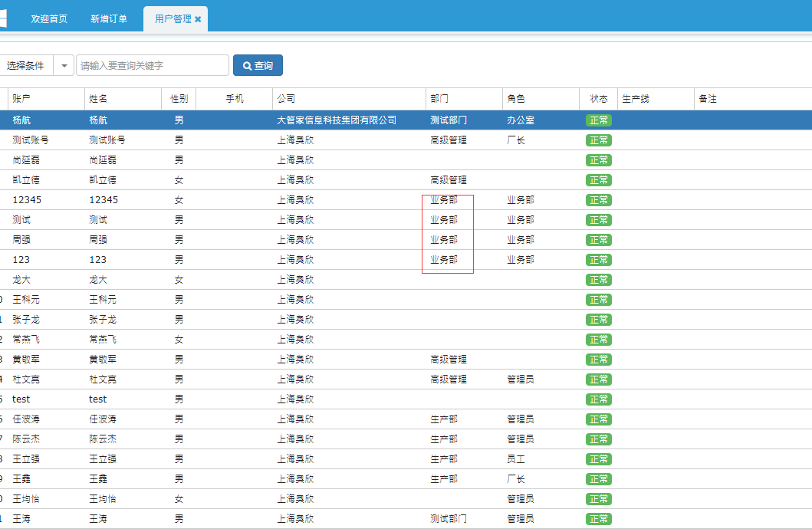Select the 王鑫 account cell
This screenshot has width=812, height=529.
tap(21, 479)
